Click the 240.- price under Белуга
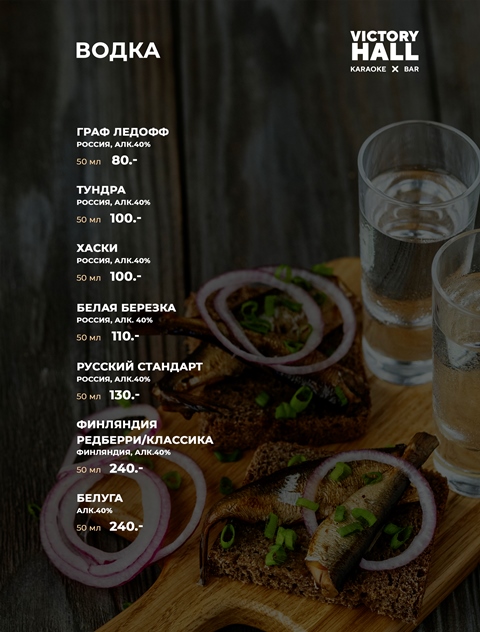 pos(126,527)
